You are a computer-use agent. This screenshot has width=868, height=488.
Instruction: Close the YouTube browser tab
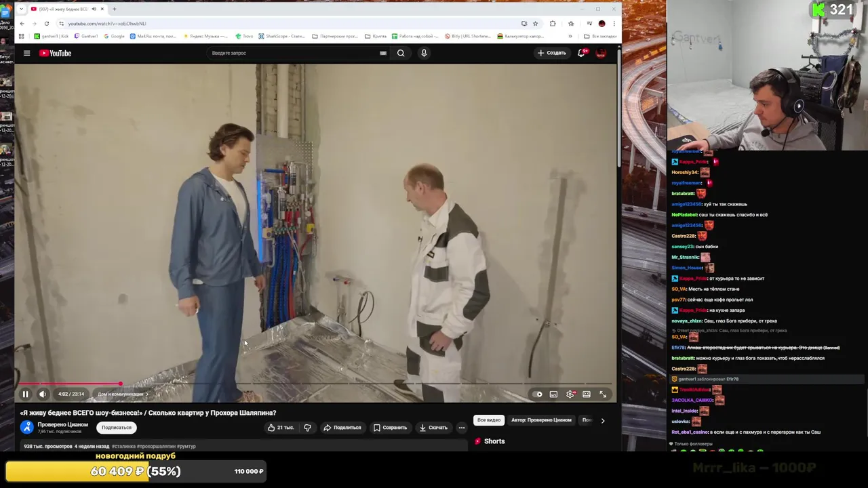(102, 9)
